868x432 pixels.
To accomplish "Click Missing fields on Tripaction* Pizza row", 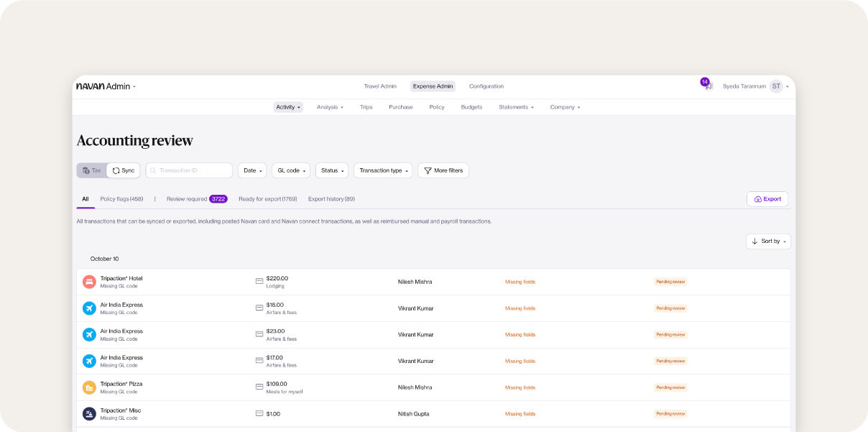I will pos(520,387).
